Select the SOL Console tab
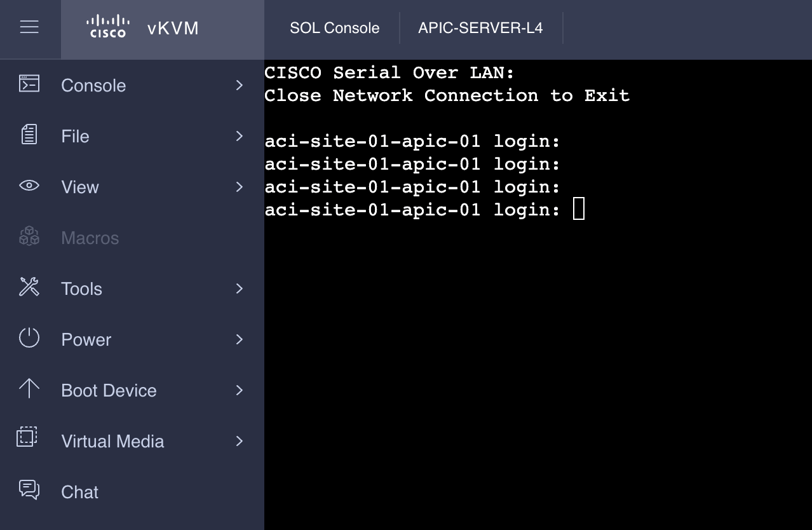The image size is (812, 530). (x=334, y=28)
